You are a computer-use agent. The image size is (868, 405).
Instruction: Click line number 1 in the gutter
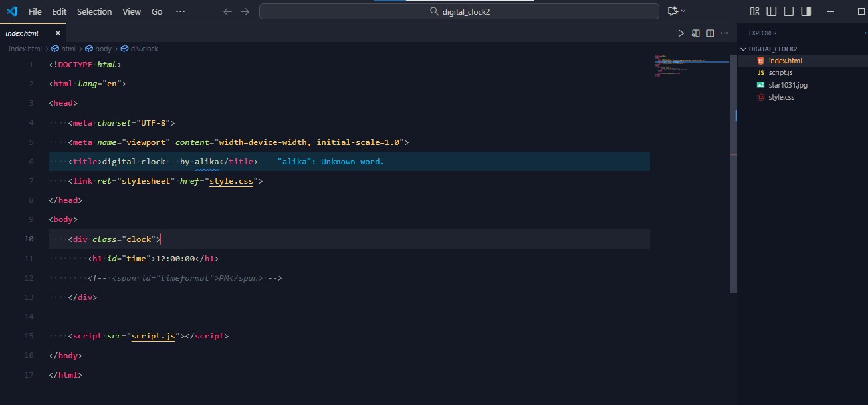click(x=31, y=65)
